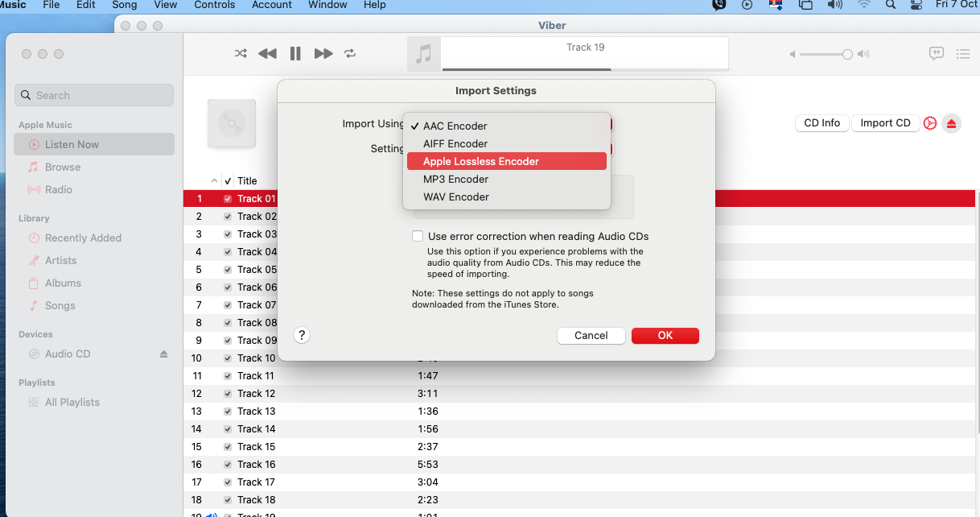Open Control Center in menu bar

[915, 5]
